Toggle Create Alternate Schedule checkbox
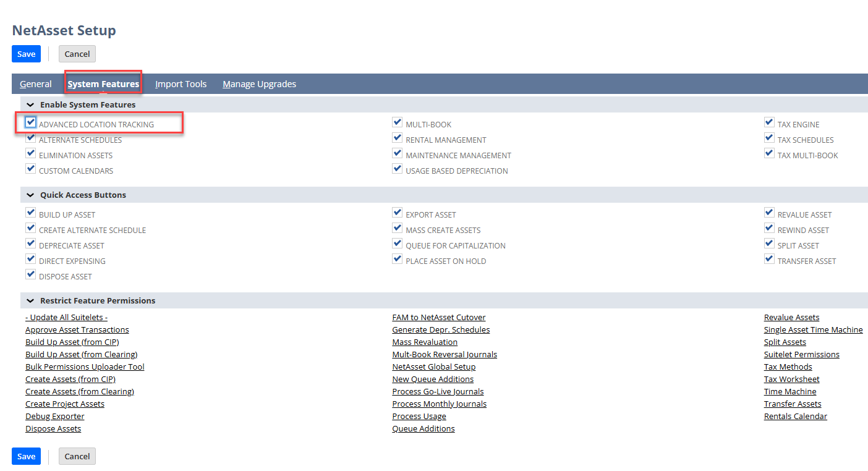This screenshot has height=471, width=868. [x=30, y=227]
